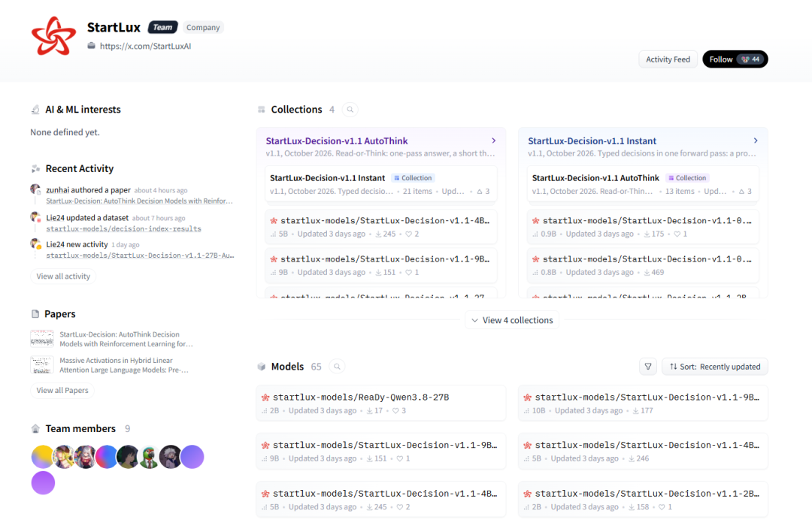The height and width of the screenshot is (526, 812).
Task: Open the nested Instant collection with 21 items
Action: 380,184
